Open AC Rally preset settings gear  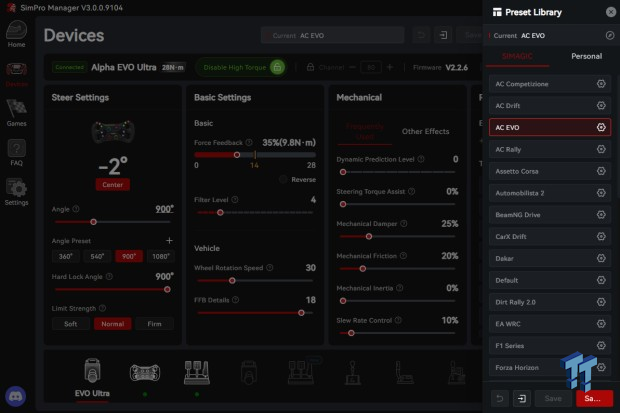pyautogui.click(x=601, y=149)
